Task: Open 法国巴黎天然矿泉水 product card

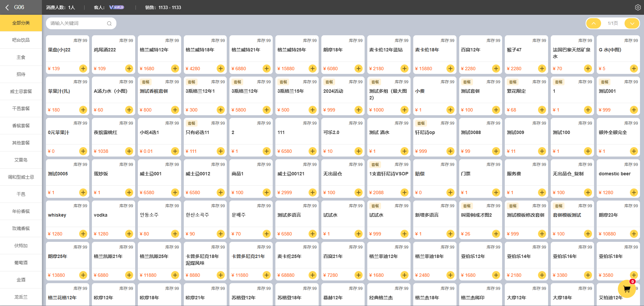Action: point(572,54)
